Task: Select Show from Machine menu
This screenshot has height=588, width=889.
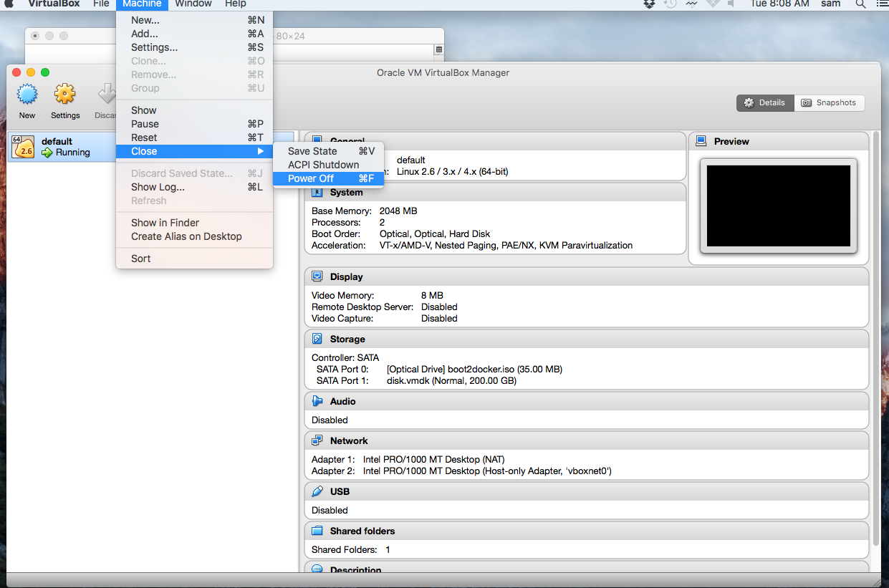Action: pos(194,110)
